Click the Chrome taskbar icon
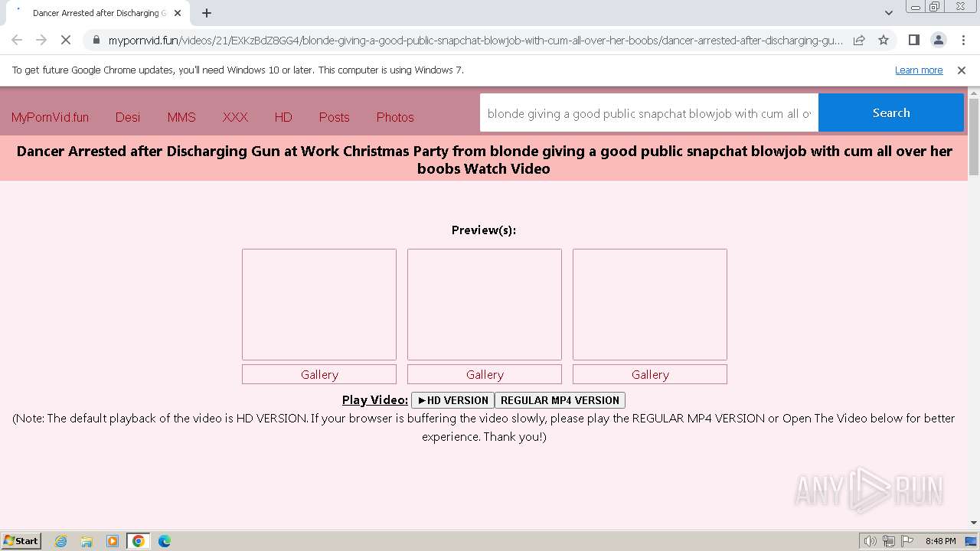 click(139, 541)
